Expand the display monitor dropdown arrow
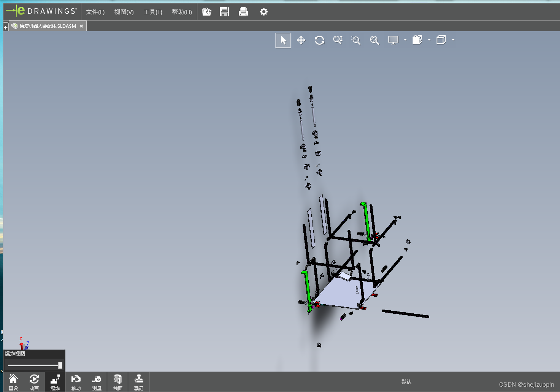This screenshot has height=392, width=560. point(405,40)
